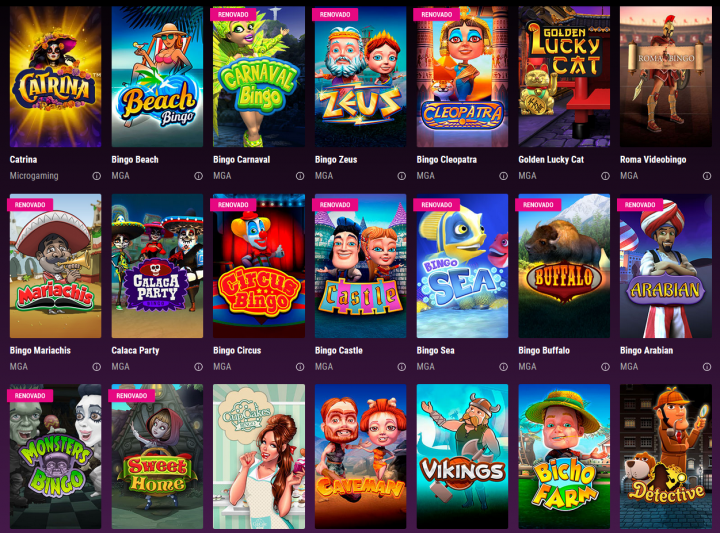Click info icon for Bingo Sea
Viewport: 720px width, 533px height.
(x=503, y=367)
